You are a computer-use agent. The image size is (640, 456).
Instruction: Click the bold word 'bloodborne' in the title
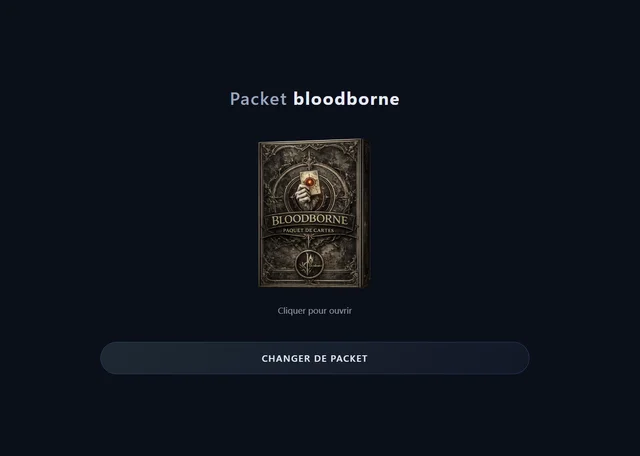coord(347,99)
